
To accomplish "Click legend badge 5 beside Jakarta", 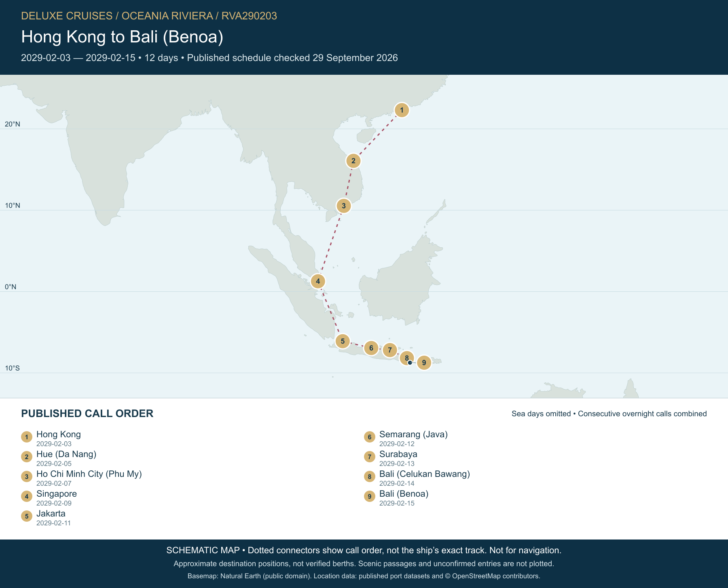I will 27,516.
